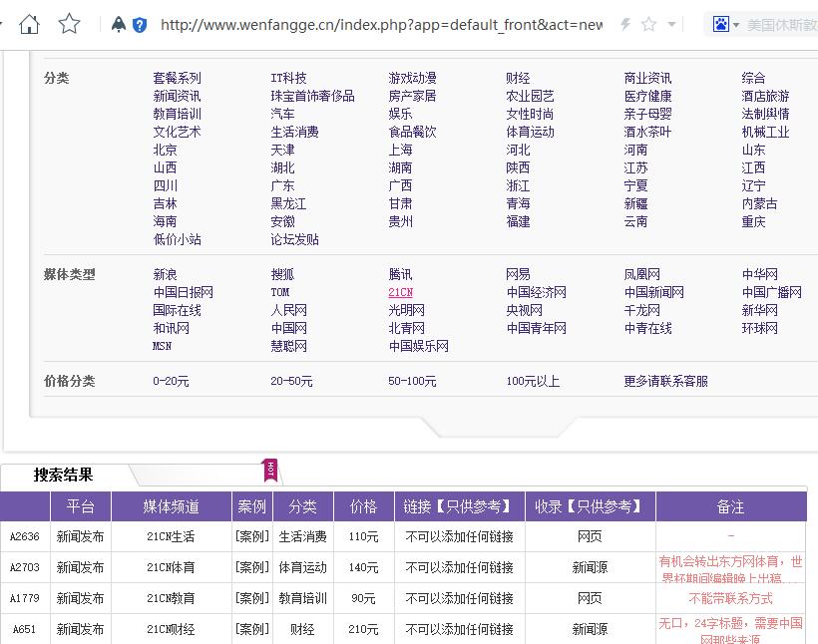Open the 珠宝首饰奢侈品 category
Image resolution: width=818 pixels, height=644 pixels.
312,96
